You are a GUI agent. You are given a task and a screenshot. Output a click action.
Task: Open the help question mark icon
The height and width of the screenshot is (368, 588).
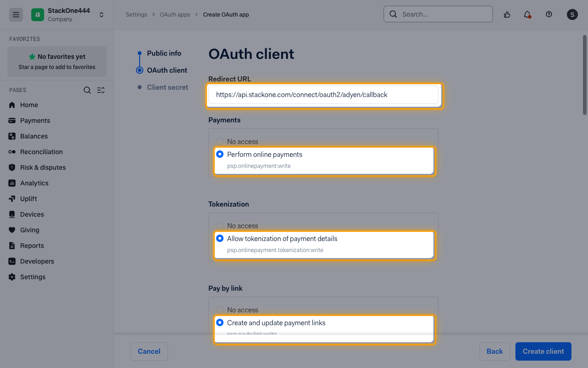[549, 14]
